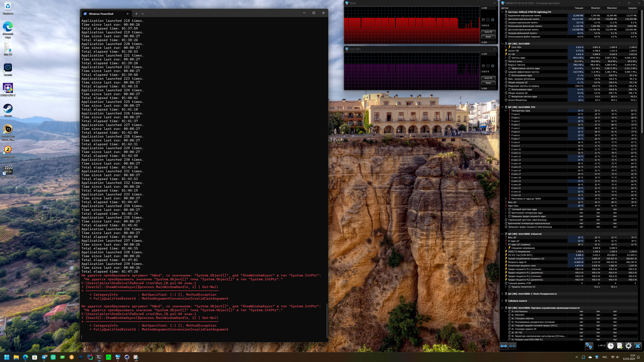The height and width of the screenshot is (362, 644).
Task: Expand Тайминги памяти sensor group
Action: coord(502,301)
